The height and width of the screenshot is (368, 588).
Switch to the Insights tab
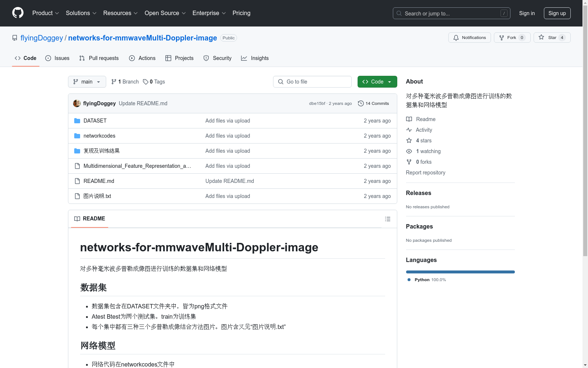pos(255,58)
